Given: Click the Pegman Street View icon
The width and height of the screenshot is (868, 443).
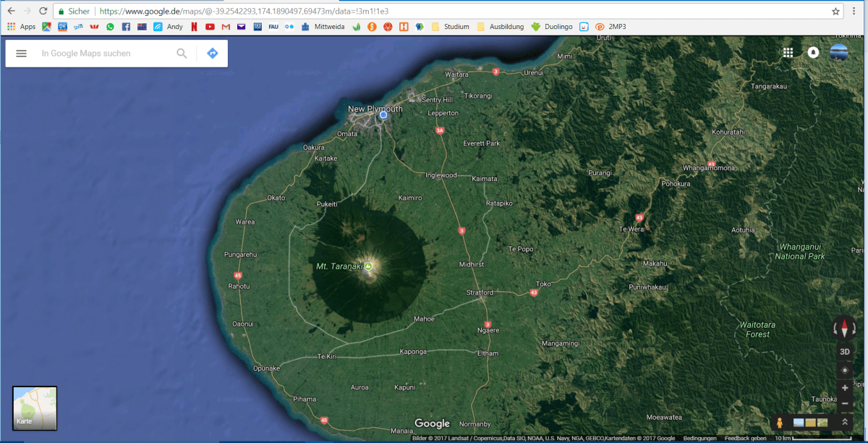Looking at the screenshot, I should pyautogui.click(x=779, y=422).
